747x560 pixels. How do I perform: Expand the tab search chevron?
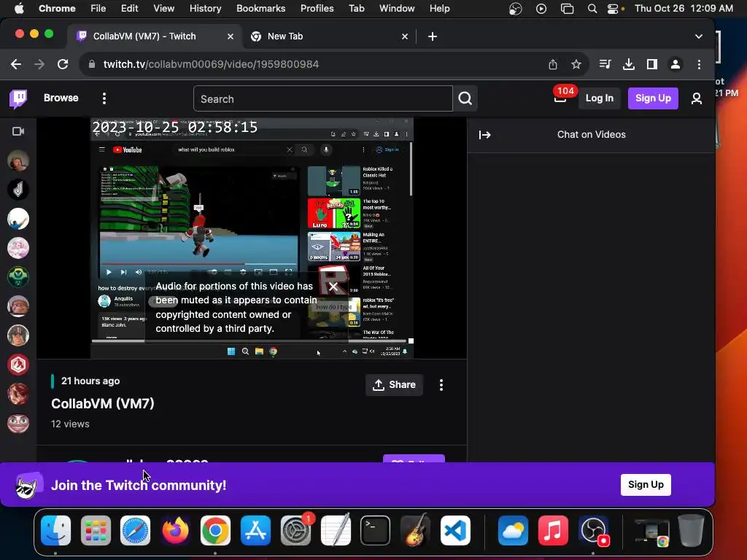[698, 36]
